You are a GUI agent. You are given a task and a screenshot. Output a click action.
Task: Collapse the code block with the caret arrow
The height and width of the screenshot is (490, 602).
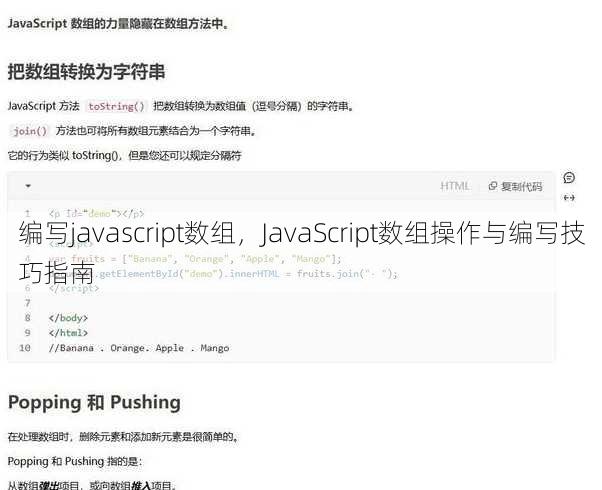point(28,186)
